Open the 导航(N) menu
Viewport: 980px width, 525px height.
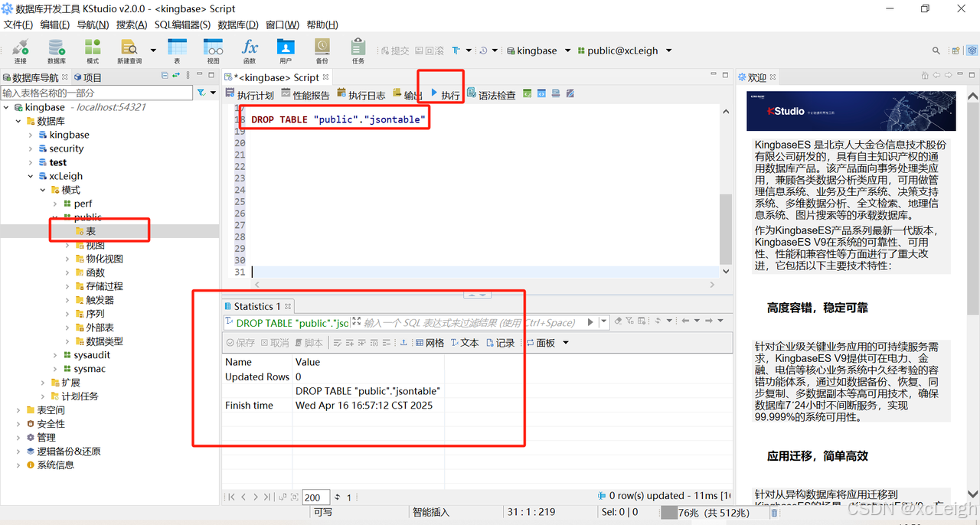pos(93,24)
